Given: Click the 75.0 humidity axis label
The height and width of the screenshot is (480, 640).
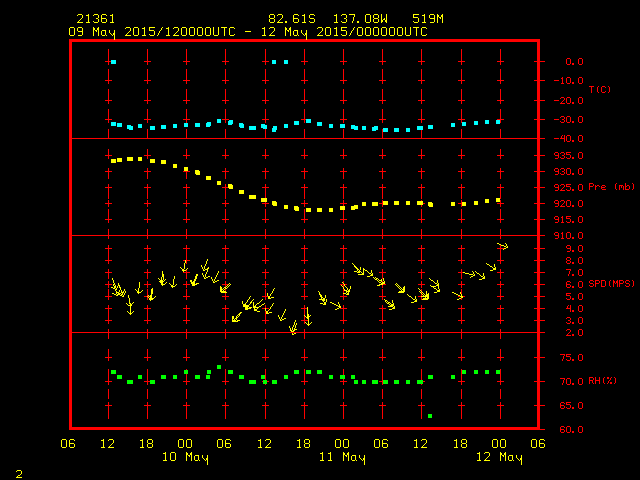Looking at the screenshot, I should pos(571,358).
